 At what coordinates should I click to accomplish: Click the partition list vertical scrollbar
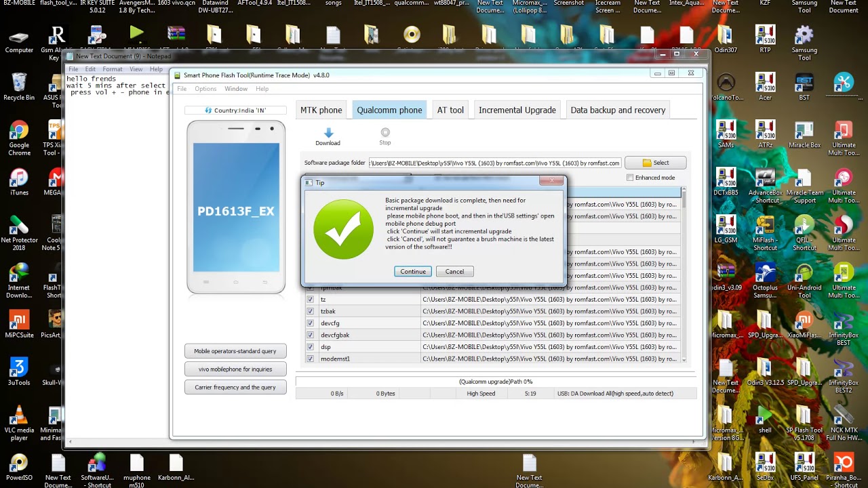684,274
